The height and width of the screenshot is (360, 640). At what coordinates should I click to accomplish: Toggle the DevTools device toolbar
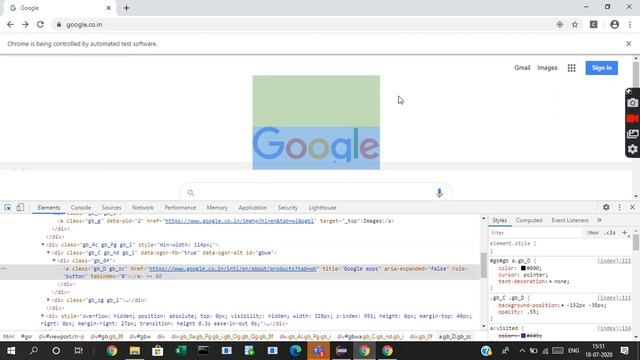click(x=20, y=207)
